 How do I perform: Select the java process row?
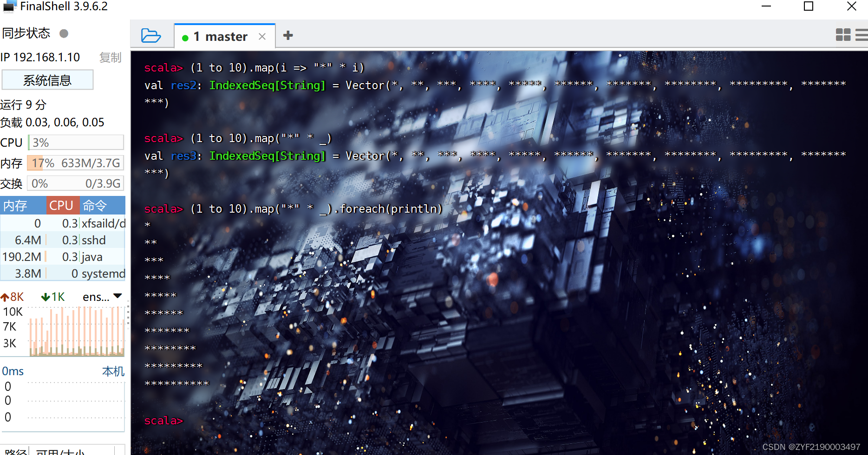[x=63, y=257]
